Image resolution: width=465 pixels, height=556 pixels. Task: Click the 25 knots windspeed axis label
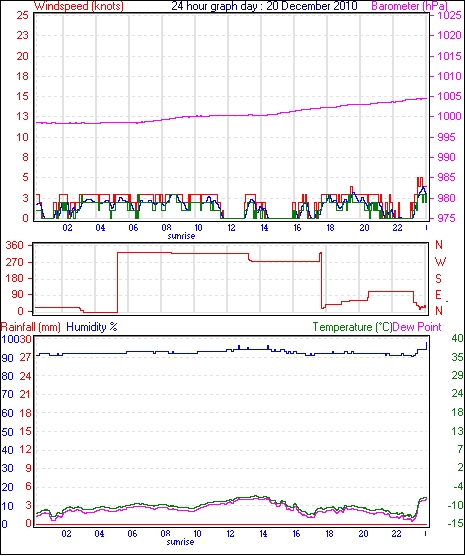coord(22,15)
